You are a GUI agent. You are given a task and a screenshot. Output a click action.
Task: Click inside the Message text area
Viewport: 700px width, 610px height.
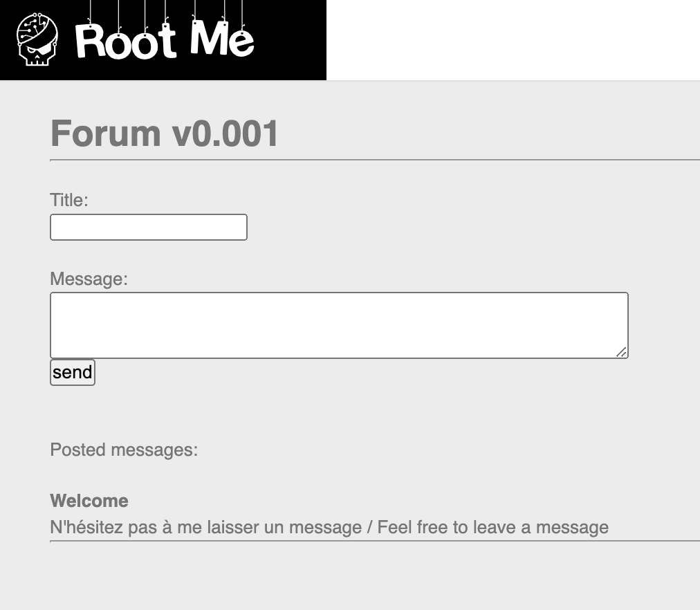coord(340,325)
